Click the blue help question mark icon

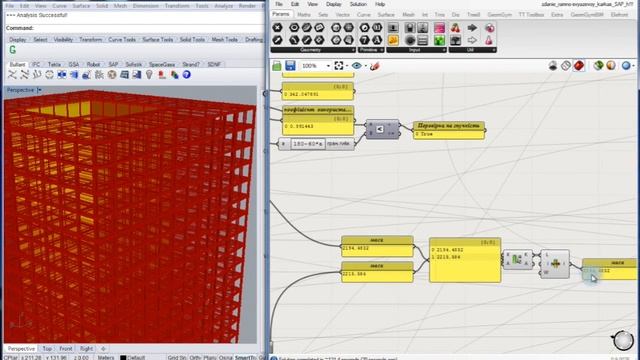[187, 75]
